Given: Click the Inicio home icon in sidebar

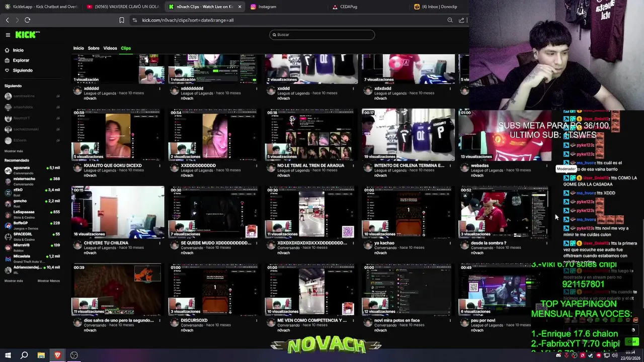Looking at the screenshot, I should pos(7,50).
